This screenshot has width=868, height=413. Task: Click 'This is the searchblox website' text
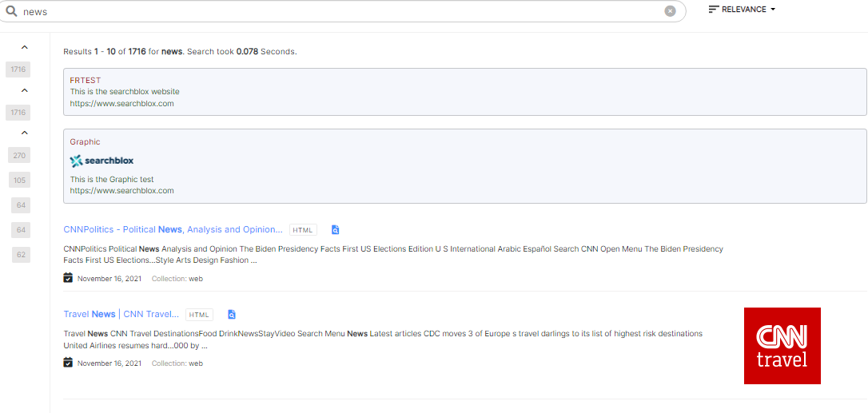click(125, 92)
